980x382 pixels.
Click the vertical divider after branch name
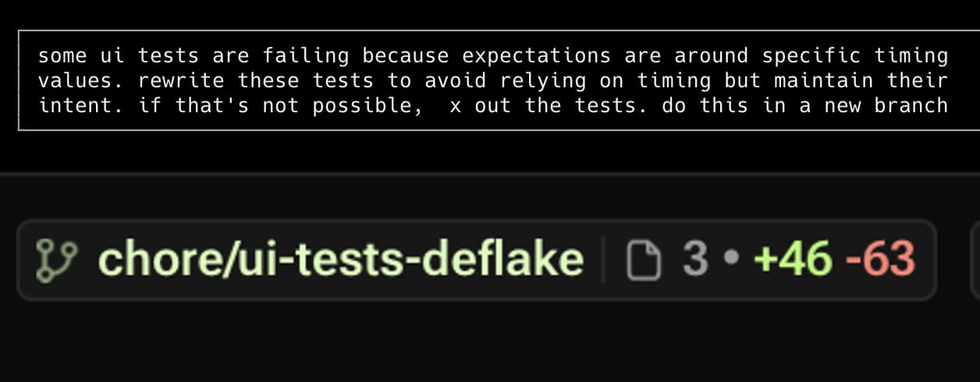pyautogui.click(x=603, y=260)
